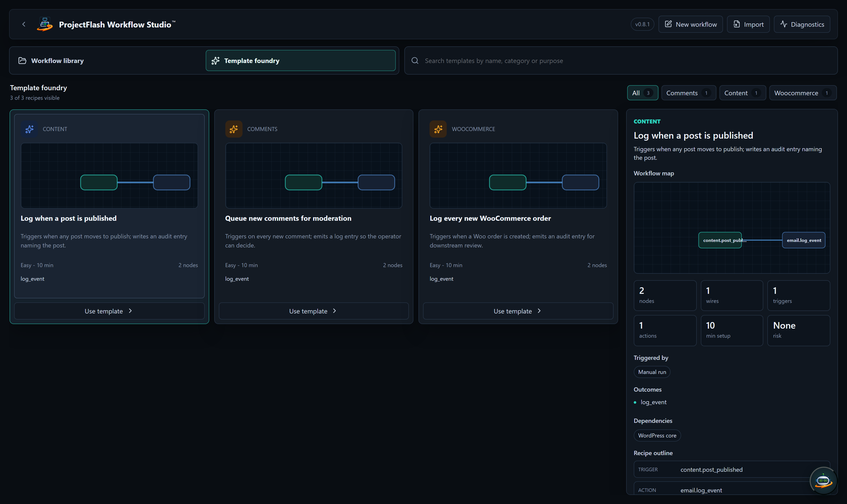Click the '1 wires' stat tile
The image size is (847, 504).
(732, 296)
